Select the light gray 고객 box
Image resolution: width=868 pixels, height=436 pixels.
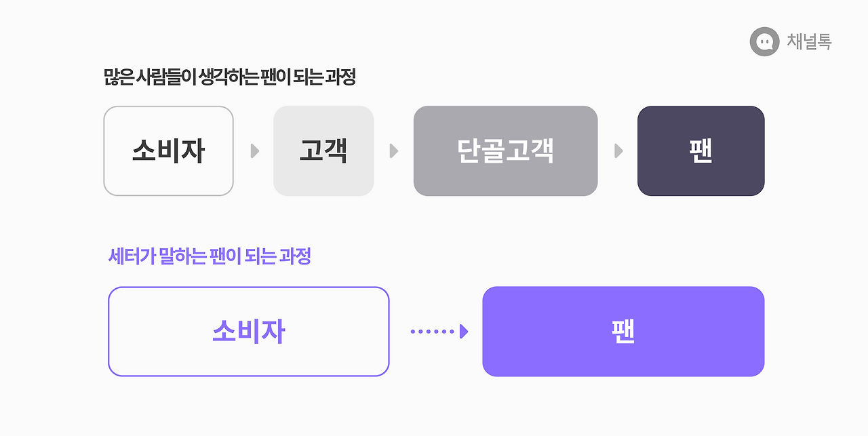(x=323, y=151)
